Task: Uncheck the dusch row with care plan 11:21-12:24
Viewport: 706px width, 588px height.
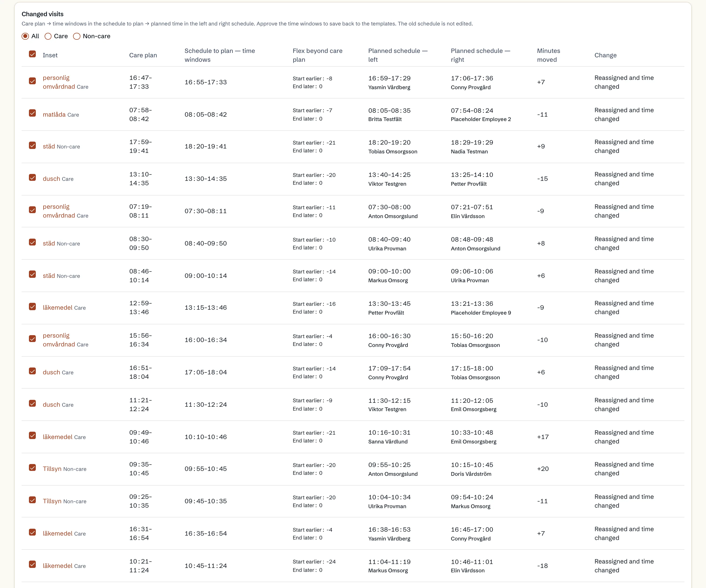Action: click(x=32, y=403)
